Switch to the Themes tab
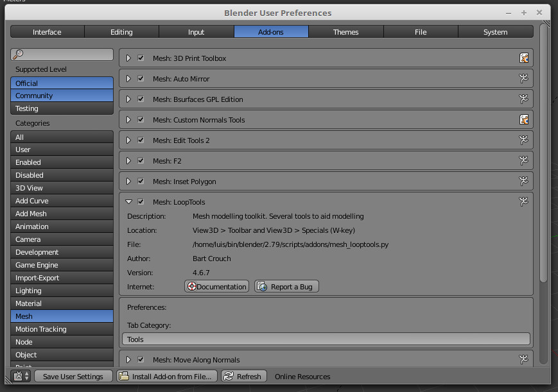The height and width of the screenshot is (392, 558). point(345,32)
